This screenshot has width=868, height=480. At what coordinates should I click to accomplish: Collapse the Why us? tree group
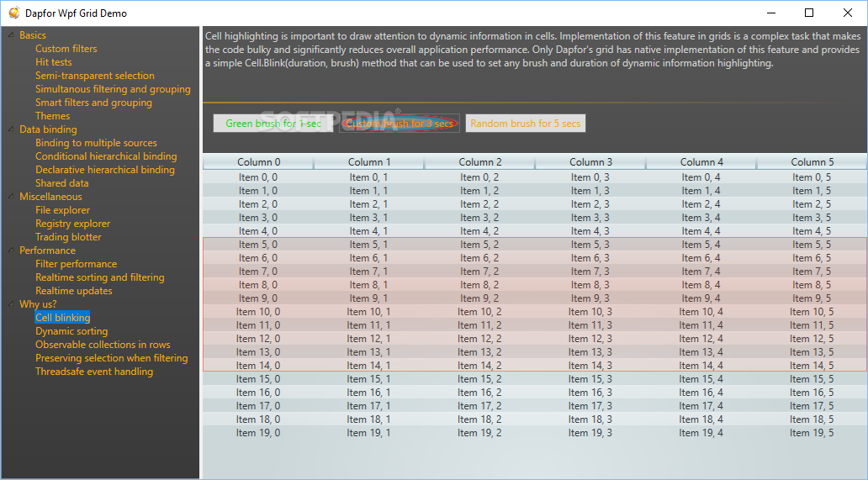[11, 303]
